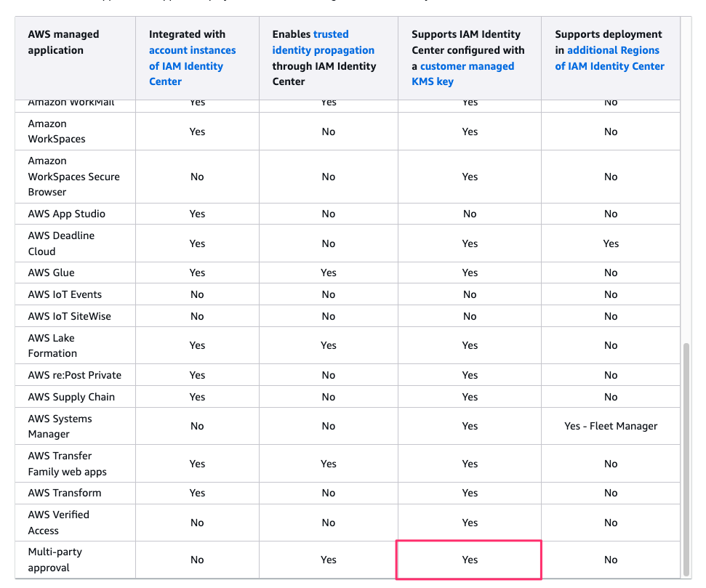Click the highlighted 'Yes' cell for Multi-party approval
Image resolution: width=706 pixels, height=588 pixels.
click(470, 560)
